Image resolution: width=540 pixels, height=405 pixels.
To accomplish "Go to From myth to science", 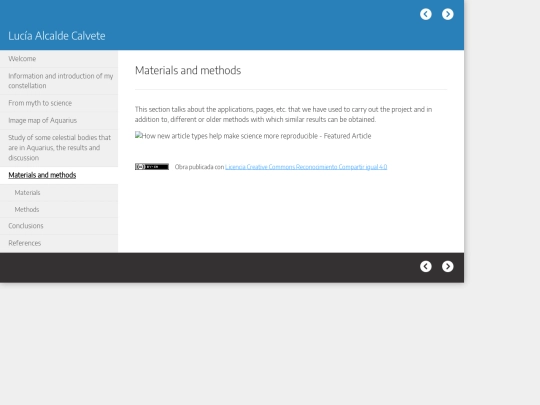I will click(x=59, y=103).
